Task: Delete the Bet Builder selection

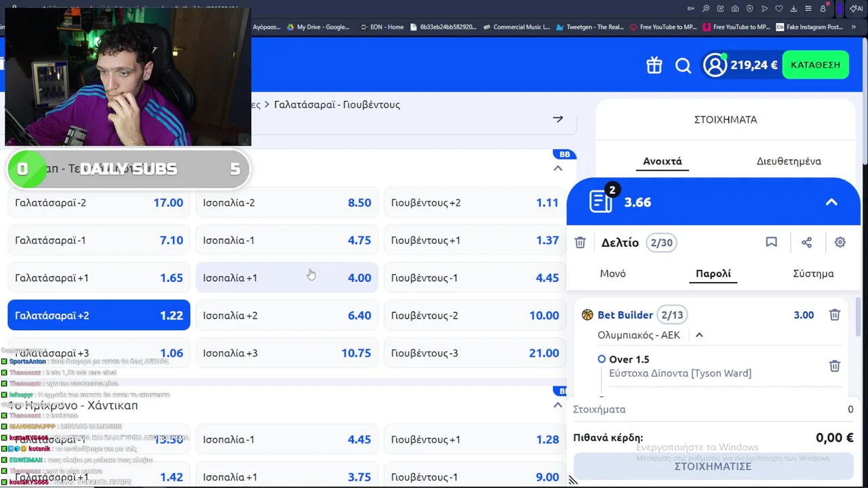Action: coord(835,314)
